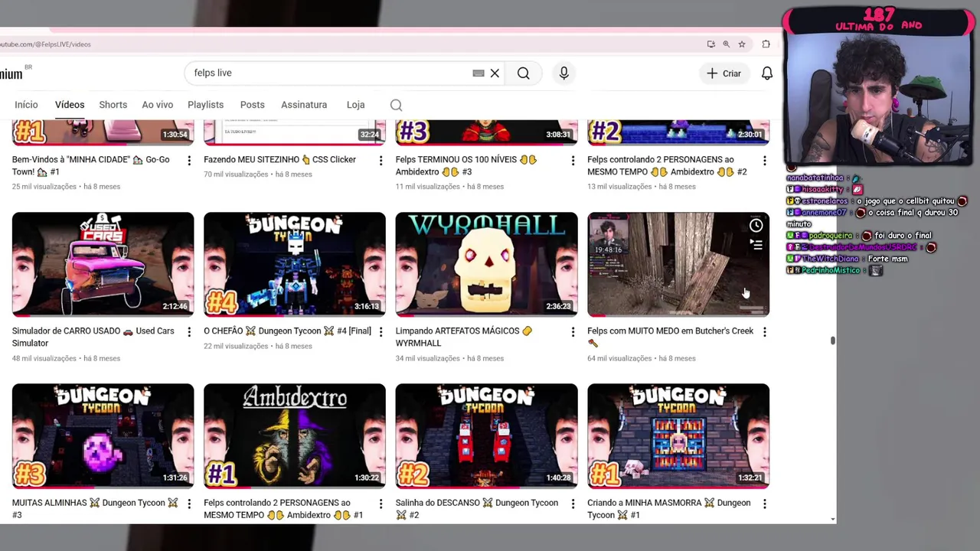The image size is (980, 551).
Task: Open the Ao vivo tab
Action: click(x=157, y=105)
